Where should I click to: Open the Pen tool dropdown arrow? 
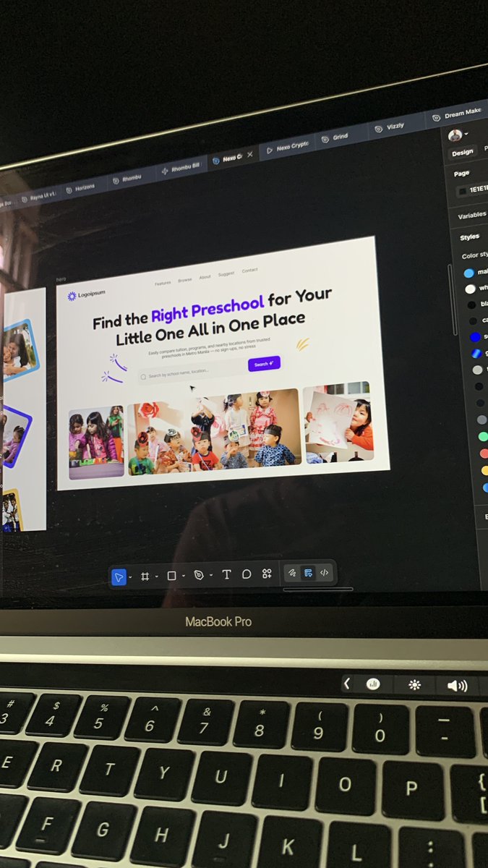point(211,575)
